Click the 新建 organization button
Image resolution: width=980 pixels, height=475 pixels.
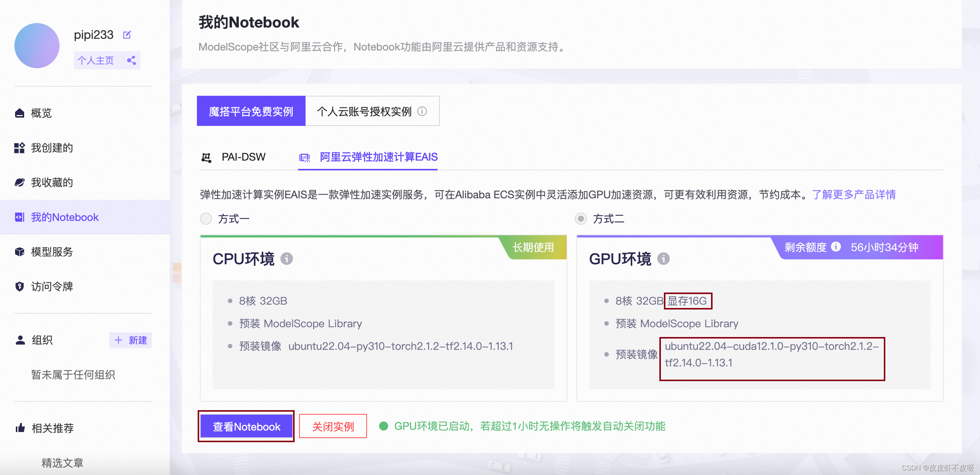[131, 340]
